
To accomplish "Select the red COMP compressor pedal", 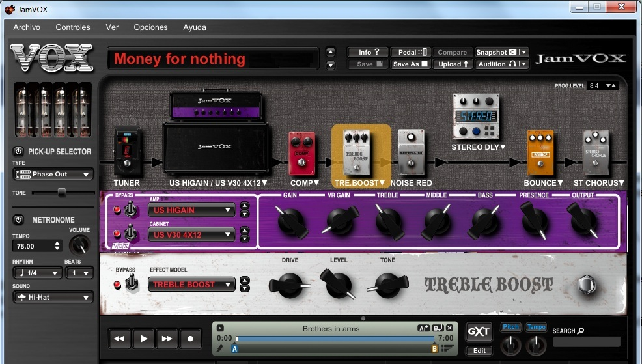I will (301, 153).
